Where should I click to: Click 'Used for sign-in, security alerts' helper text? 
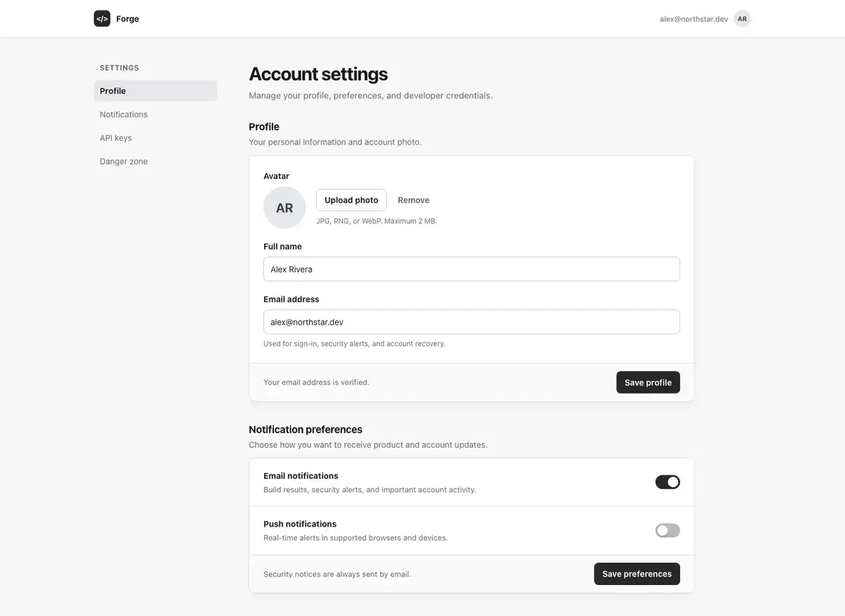point(354,344)
